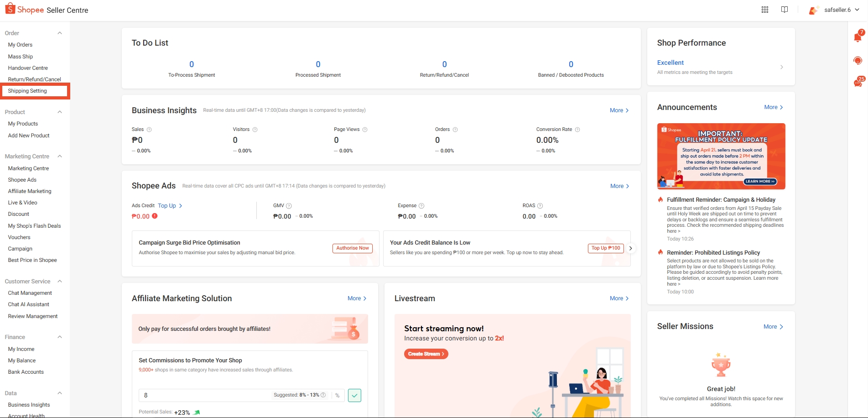
Task: Collapse the Order sidebar section
Action: pos(60,33)
